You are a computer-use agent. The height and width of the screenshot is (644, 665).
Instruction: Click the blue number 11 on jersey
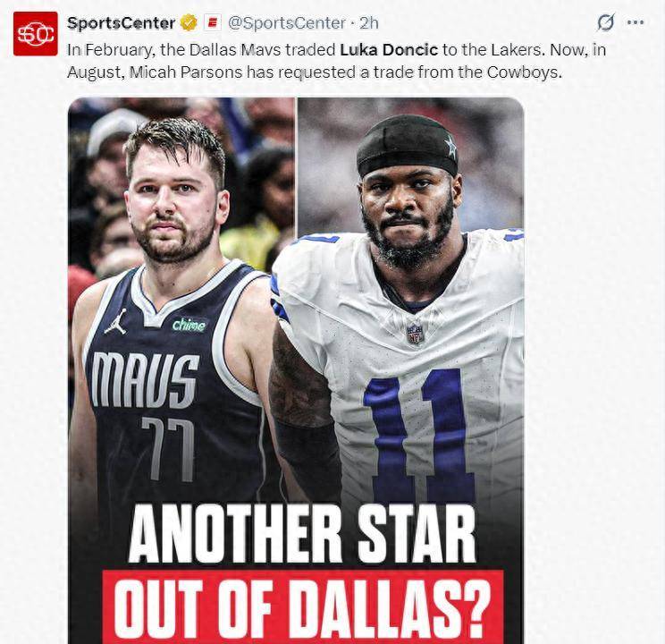(x=418, y=436)
